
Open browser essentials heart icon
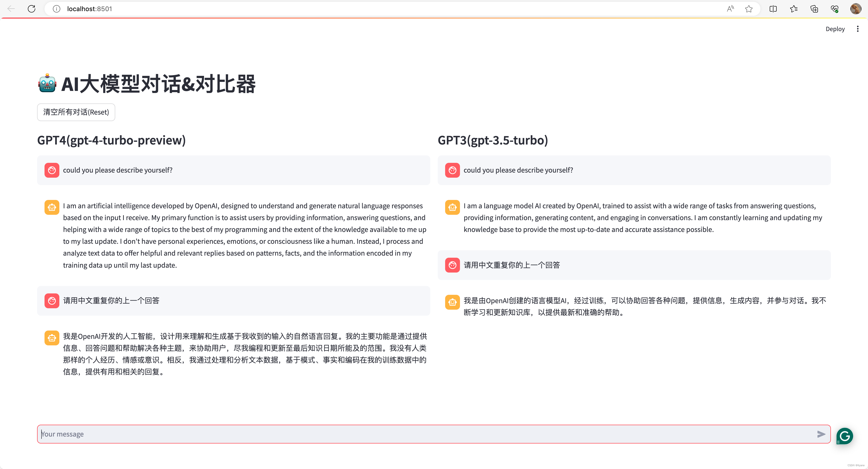pyautogui.click(x=835, y=9)
